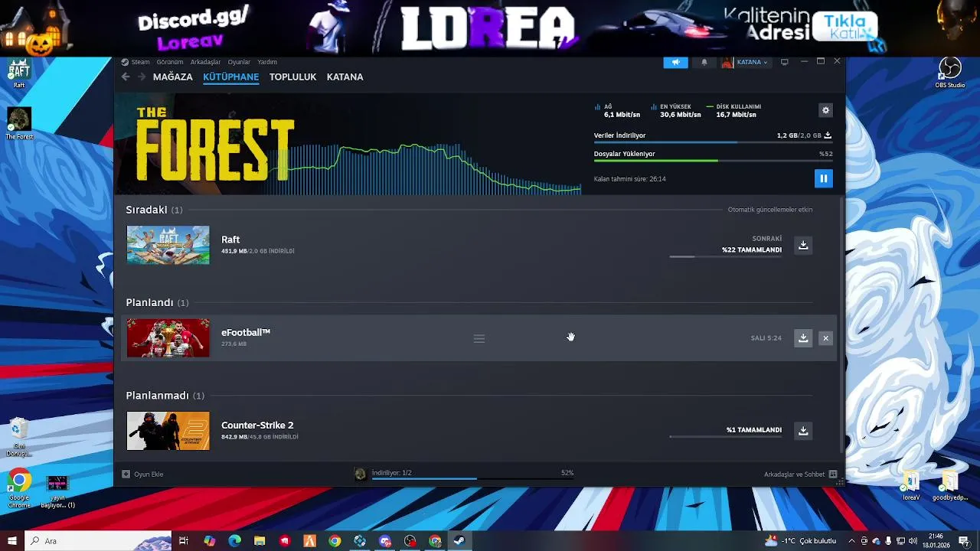Expand the system tray hidden icons chevron
The height and width of the screenshot is (551, 980).
click(851, 541)
